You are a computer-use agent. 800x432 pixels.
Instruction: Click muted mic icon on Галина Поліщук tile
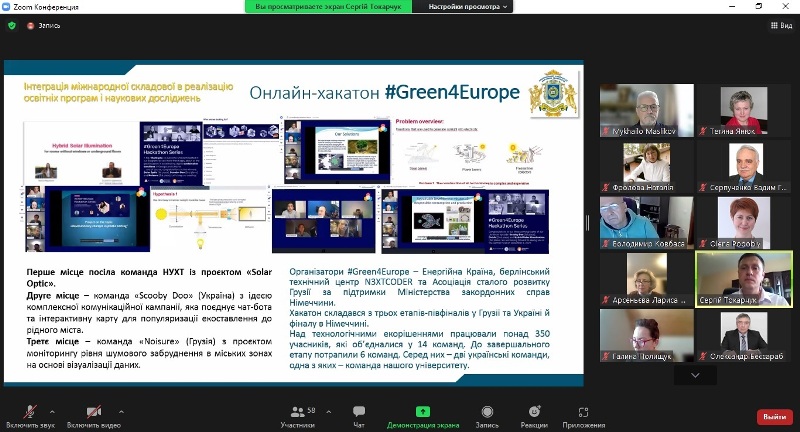(606, 357)
